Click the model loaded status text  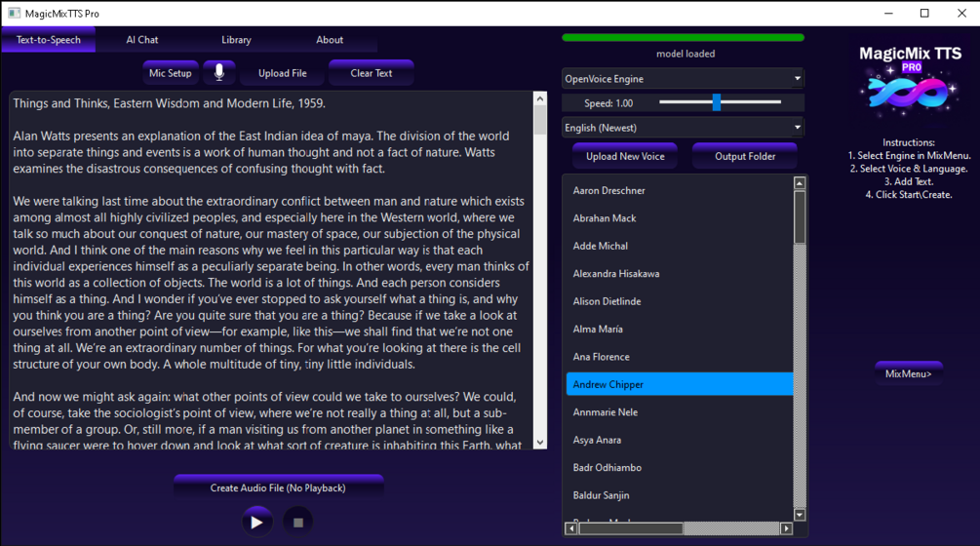[686, 54]
